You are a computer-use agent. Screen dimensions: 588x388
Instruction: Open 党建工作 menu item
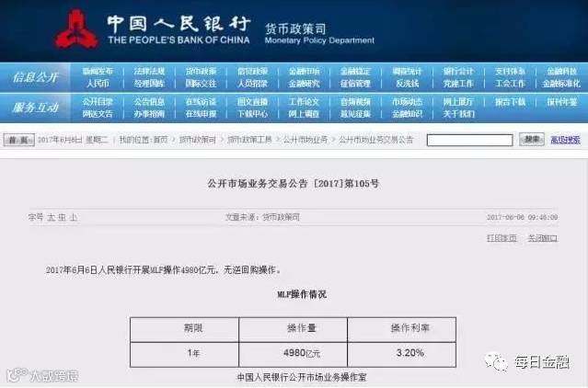pyautogui.click(x=458, y=84)
